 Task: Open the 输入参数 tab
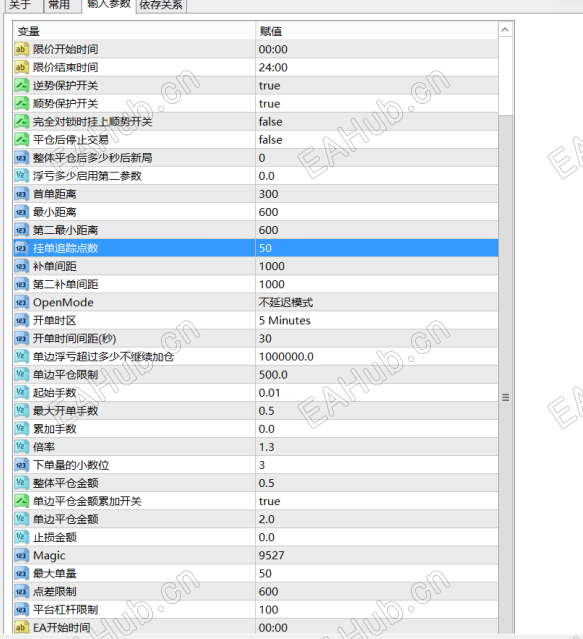pos(108,5)
